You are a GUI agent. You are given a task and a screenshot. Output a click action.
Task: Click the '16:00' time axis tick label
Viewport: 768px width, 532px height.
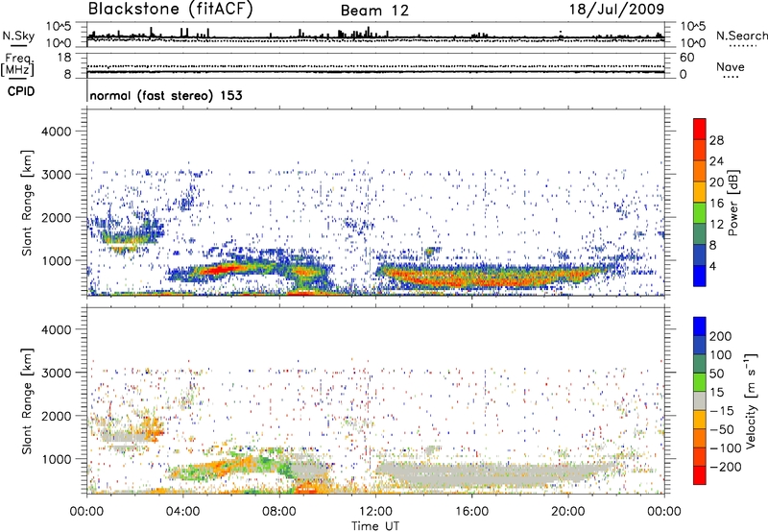point(471,512)
